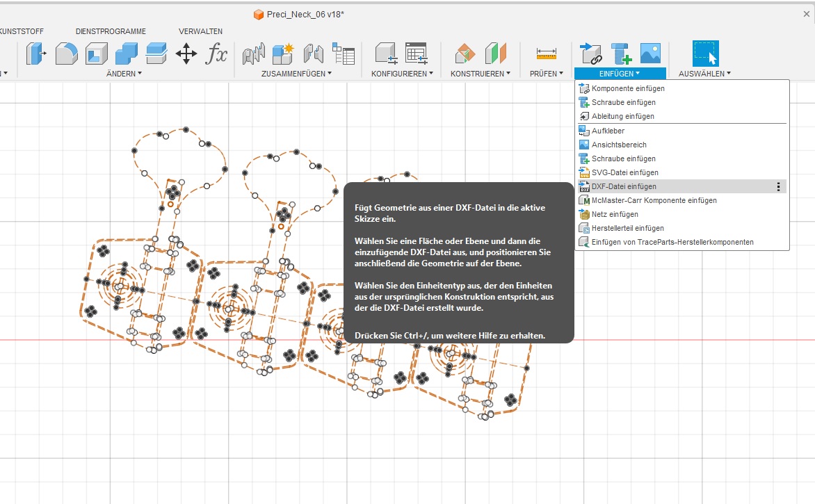The height and width of the screenshot is (504, 815).
Task: Open the fx parameters dialog
Action: [x=216, y=54]
